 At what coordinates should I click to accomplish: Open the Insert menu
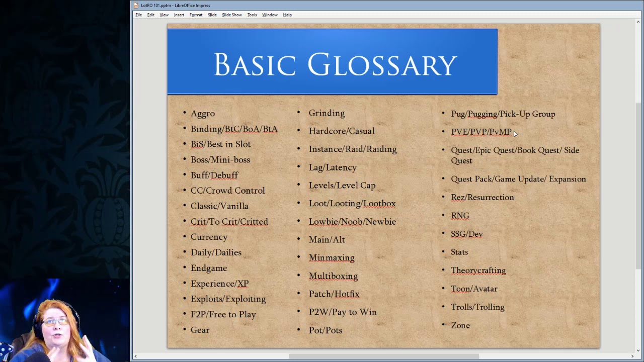[x=179, y=15]
